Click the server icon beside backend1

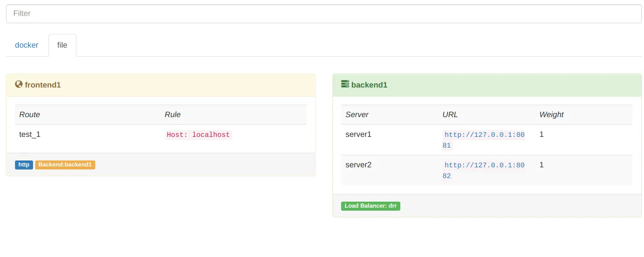(x=345, y=84)
